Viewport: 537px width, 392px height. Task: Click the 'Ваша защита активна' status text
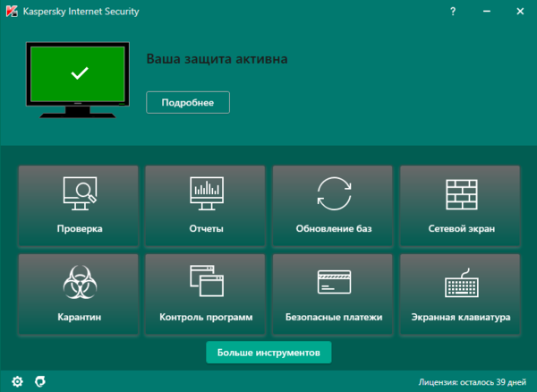[217, 59]
